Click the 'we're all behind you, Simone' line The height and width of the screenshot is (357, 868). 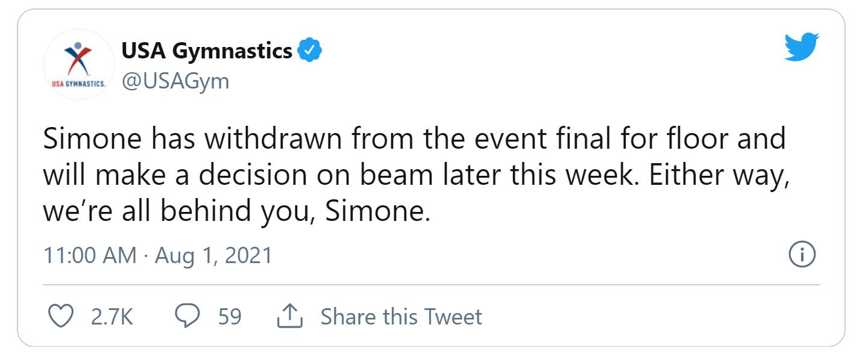pos(236,212)
